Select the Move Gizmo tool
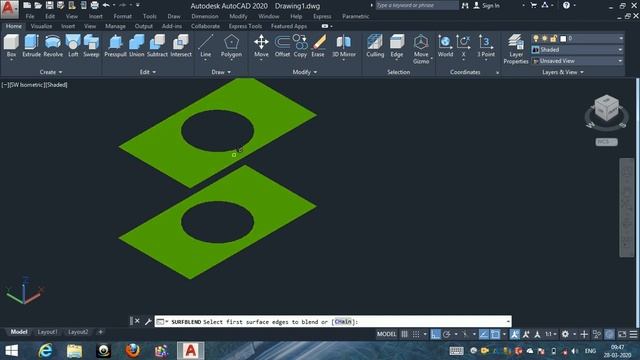This screenshot has width=640, height=360. click(421, 49)
